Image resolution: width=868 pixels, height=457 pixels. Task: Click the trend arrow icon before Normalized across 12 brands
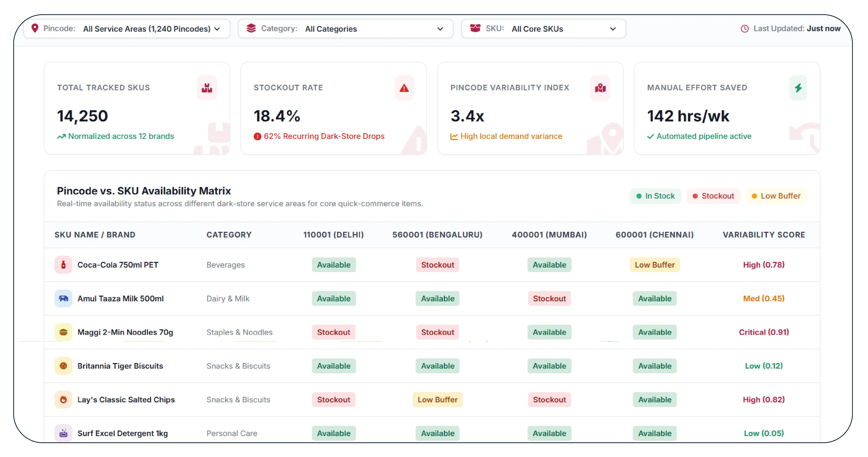pyautogui.click(x=61, y=136)
